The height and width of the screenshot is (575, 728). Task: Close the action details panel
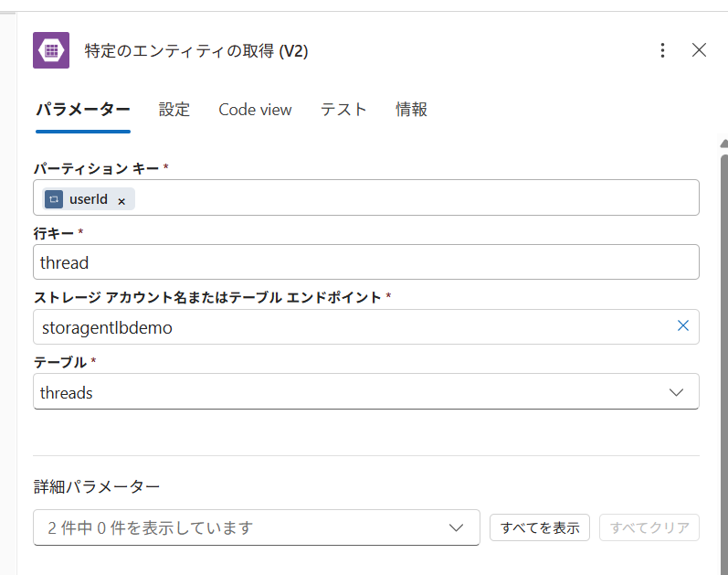tap(699, 50)
